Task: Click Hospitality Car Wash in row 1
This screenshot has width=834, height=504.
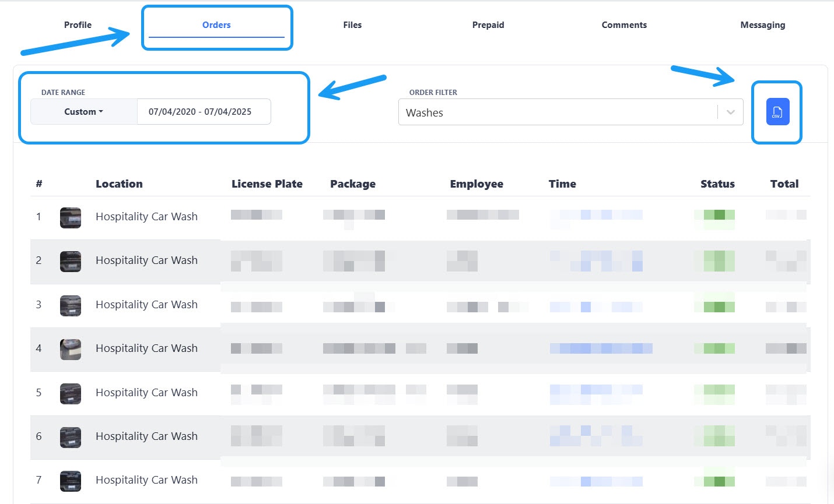Action: [x=146, y=217]
